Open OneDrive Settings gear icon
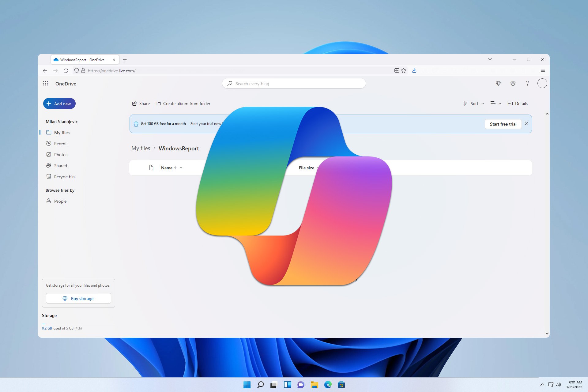 [x=513, y=83]
